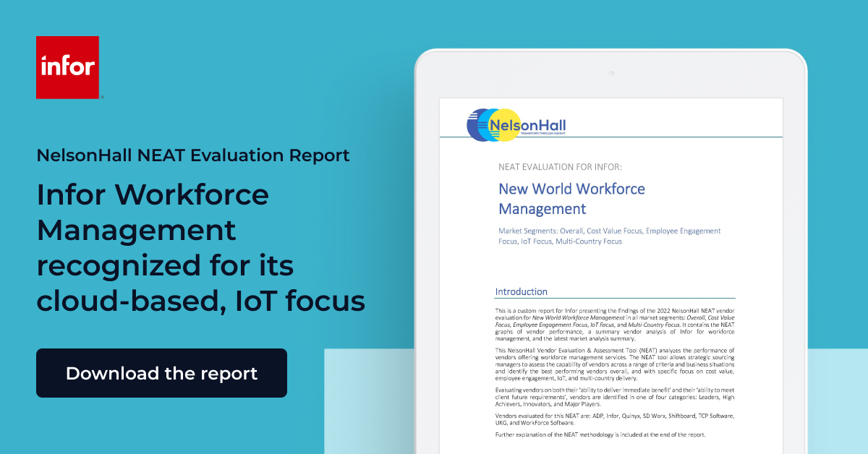Click the tablet screen showing the NEAT report
This screenshot has height=454, width=868.
615,275
